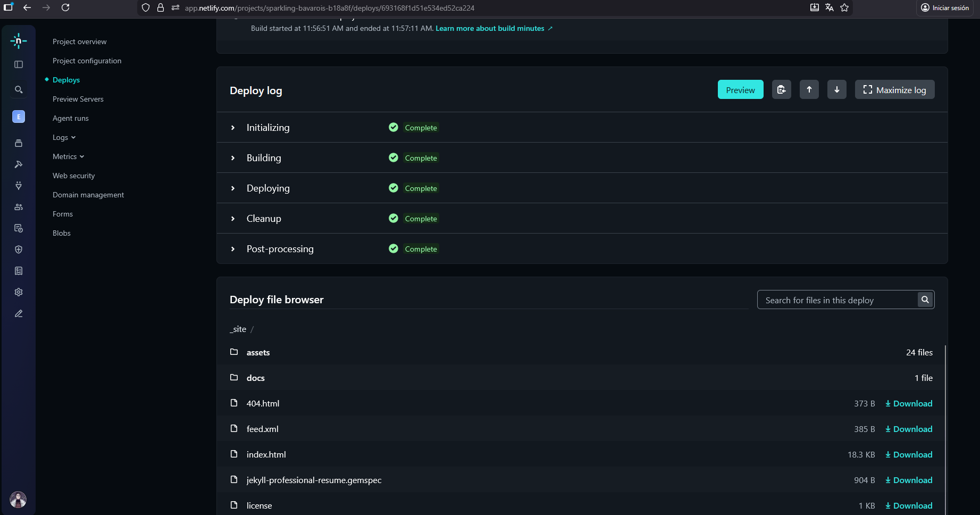Toggle the sidebar panel icon
Screen dimensions: 980x515
tap(19, 64)
